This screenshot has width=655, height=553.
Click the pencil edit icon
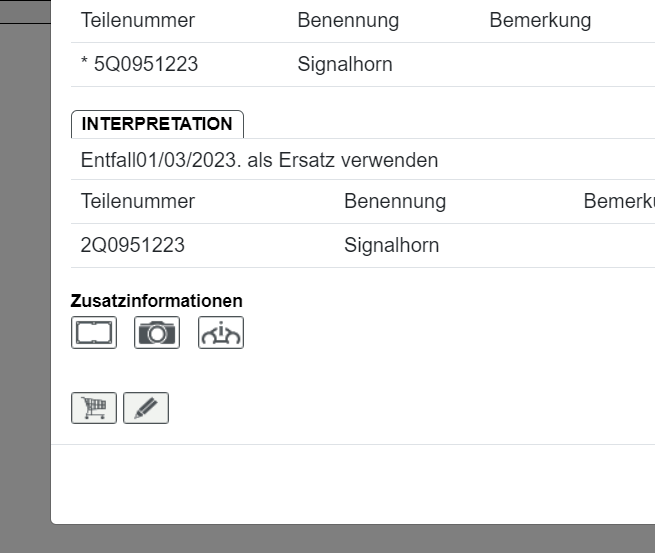coord(146,408)
